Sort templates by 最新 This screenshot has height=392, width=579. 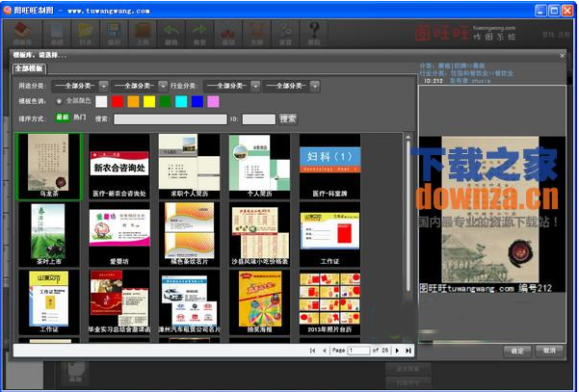pyautogui.click(x=63, y=118)
